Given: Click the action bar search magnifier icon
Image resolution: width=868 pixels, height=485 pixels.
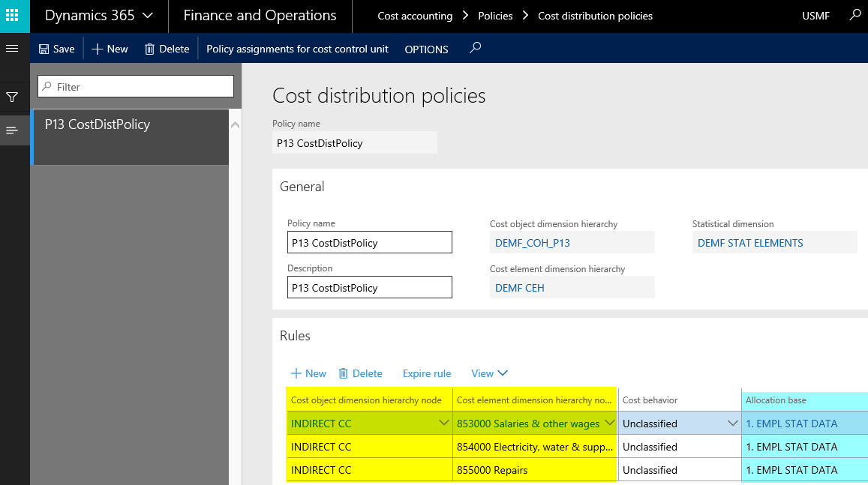Looking at the screenshot, I should coord(474,49).
